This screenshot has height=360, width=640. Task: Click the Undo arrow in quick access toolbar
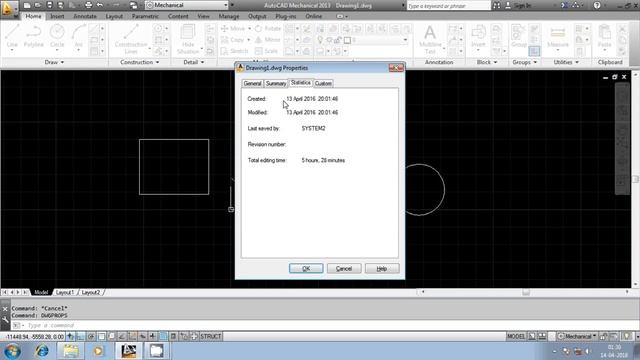coord(100,5)
